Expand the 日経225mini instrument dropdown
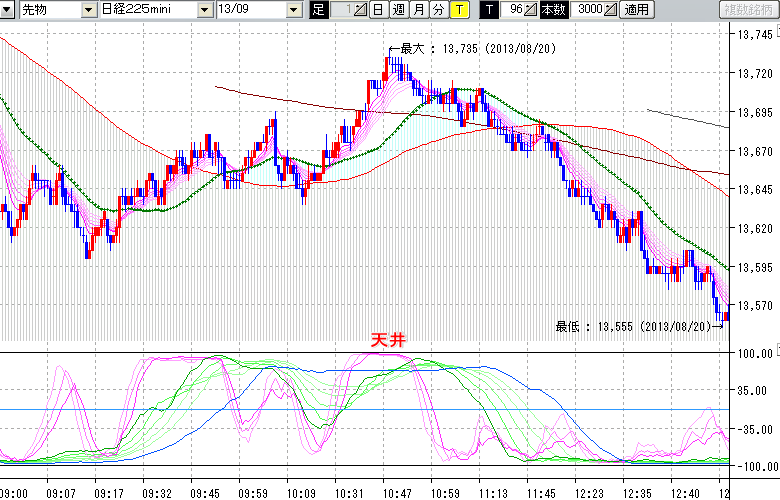780x500 pixels. [205, 10]
